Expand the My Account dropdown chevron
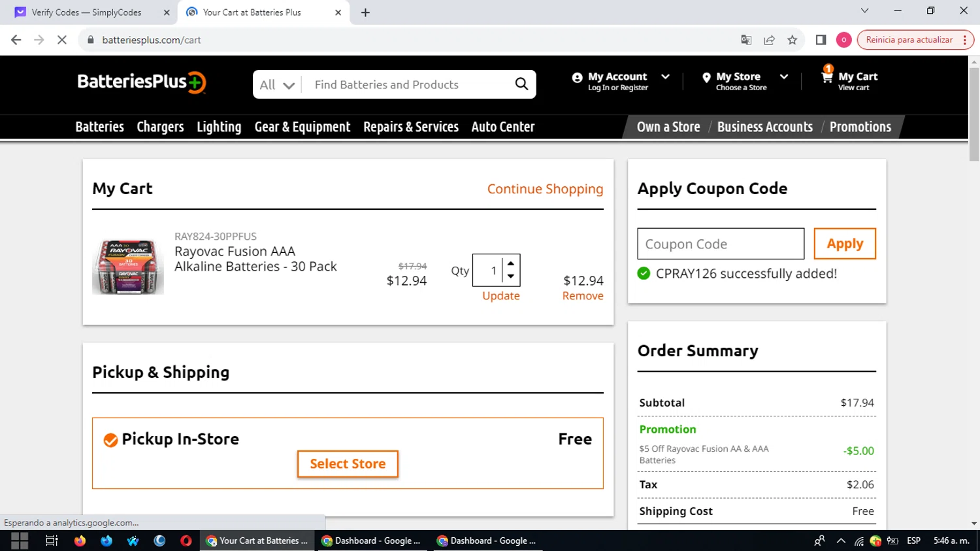This screenshot has height=551, width=980. (x=665, y=77)
